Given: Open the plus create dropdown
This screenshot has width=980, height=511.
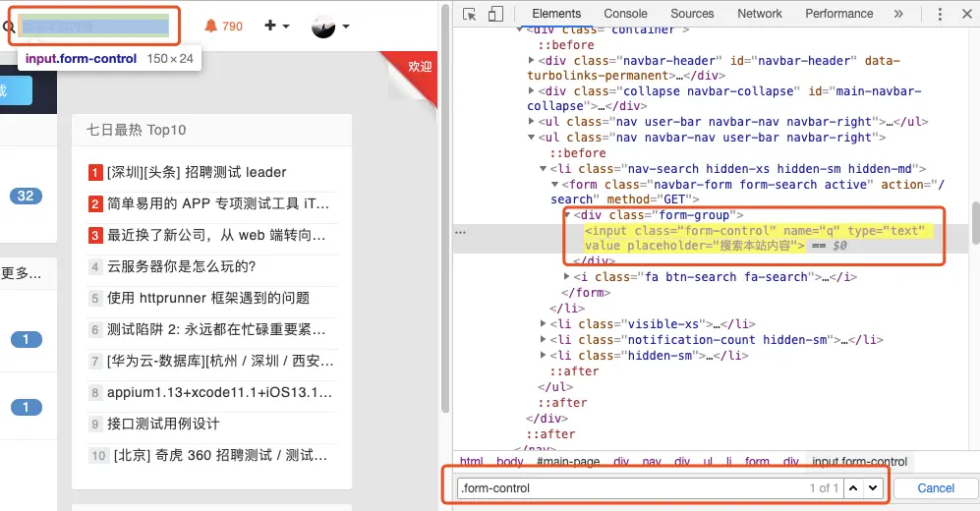Looking at the screenshot, I should (277, 26).
